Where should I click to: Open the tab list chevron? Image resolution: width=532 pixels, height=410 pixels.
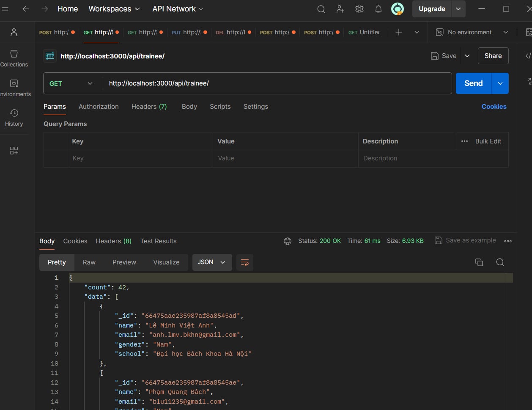[417, 32]
